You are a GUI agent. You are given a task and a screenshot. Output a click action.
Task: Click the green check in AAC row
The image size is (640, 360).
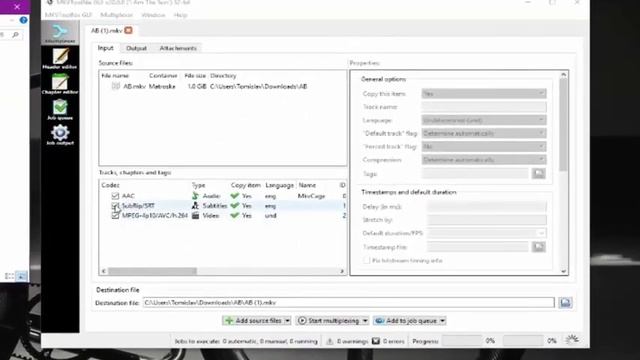coord(235,196)
